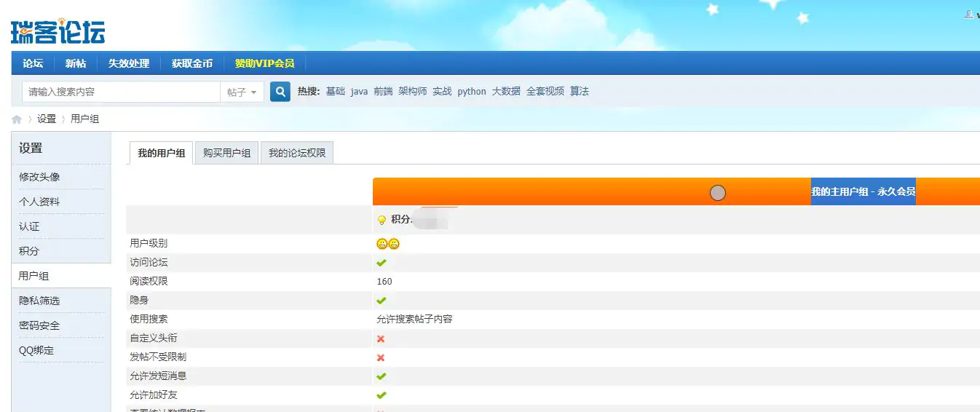Click the green check in 允许发短消息 row
This screenshot has width=980, height=412.
382,376
